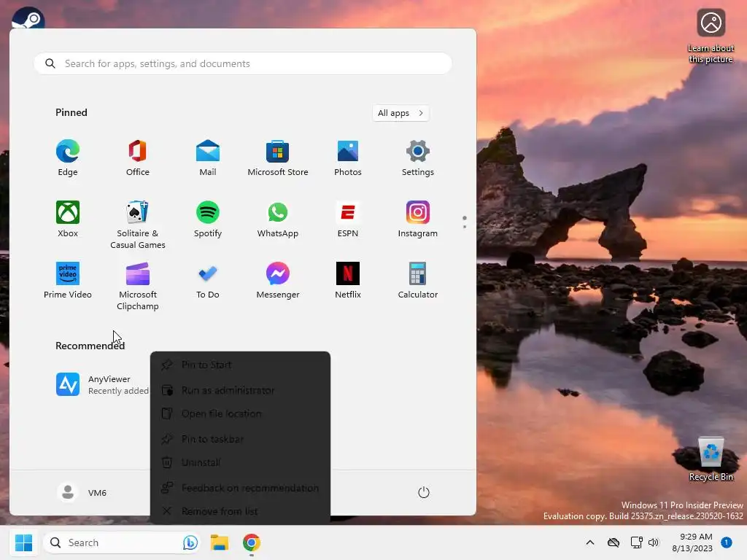
Task: Launch the Photos app
Action: [348, 158]
